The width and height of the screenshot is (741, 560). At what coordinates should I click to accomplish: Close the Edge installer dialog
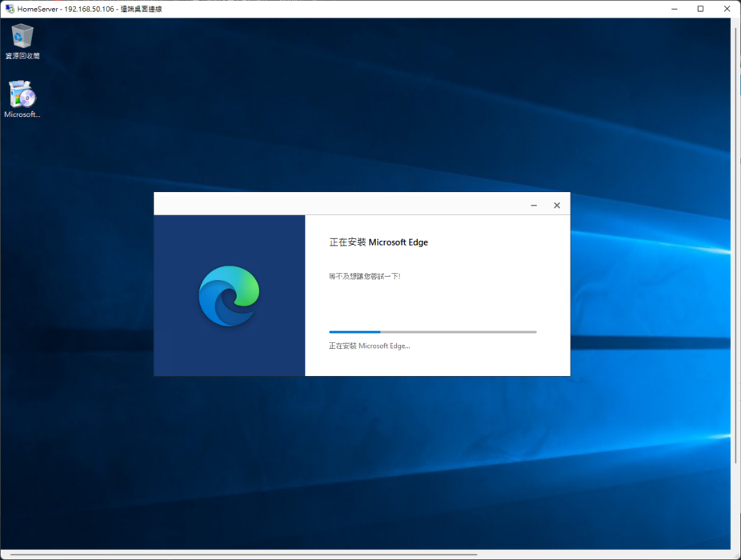557,205
